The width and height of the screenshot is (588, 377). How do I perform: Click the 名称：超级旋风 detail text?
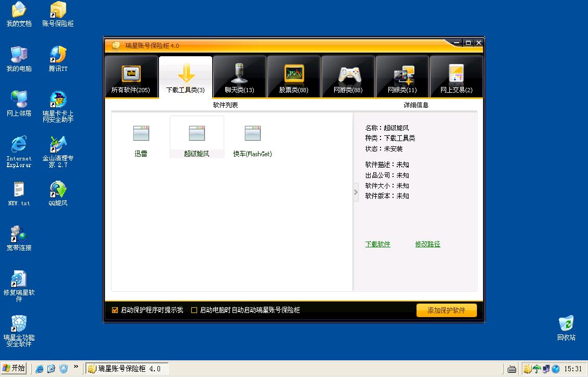pyautogui.click(x=387, y=128)
